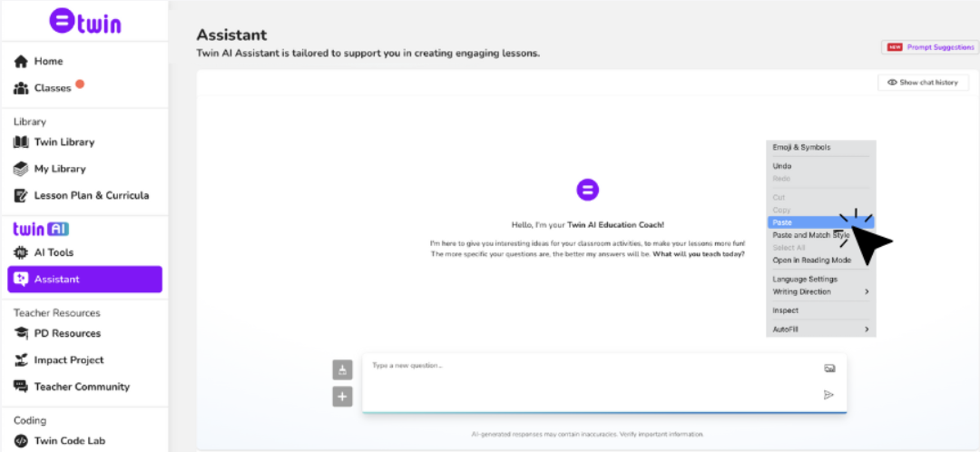Click the PD Resources graduation cap icon
980x452 pixels.
21,333
